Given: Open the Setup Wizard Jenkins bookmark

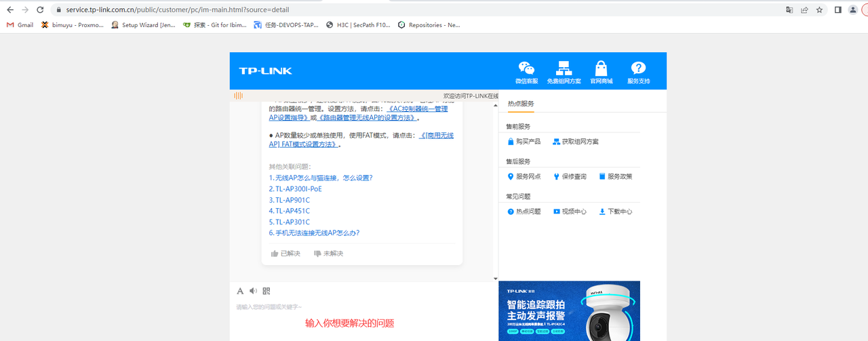Looking at the screenshot, I should [x=144, y=25].
